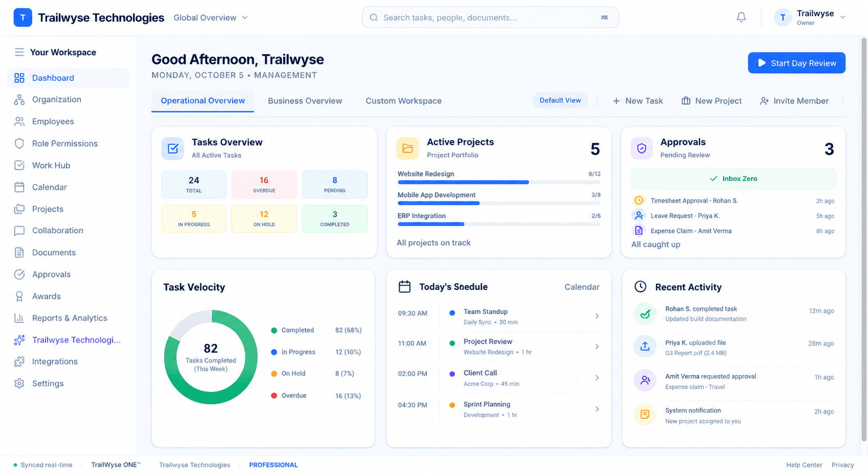Open Work Hub via its checkbox icon
The image size is (868, 474).
19,165
